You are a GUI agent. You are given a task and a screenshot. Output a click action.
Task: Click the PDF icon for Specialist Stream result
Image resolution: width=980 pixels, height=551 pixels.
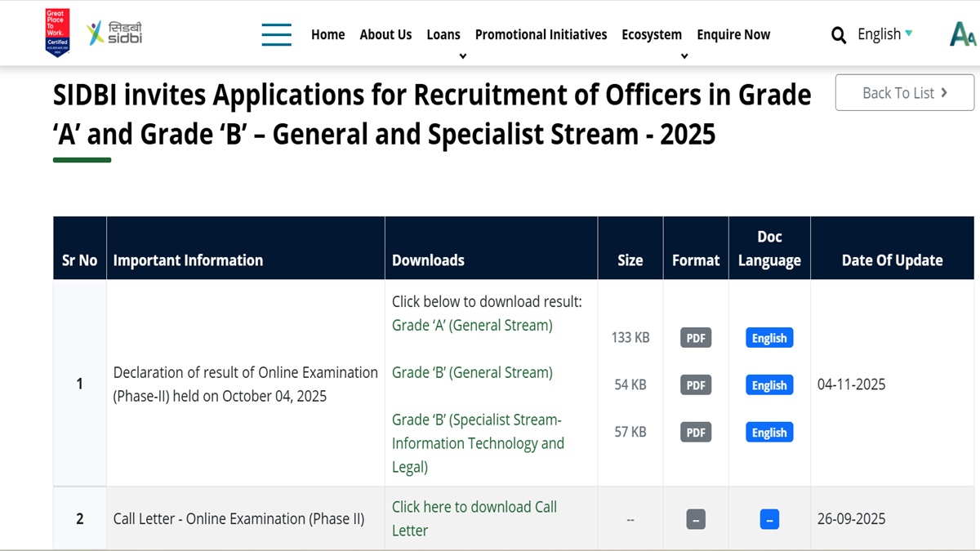pos(695,432)
